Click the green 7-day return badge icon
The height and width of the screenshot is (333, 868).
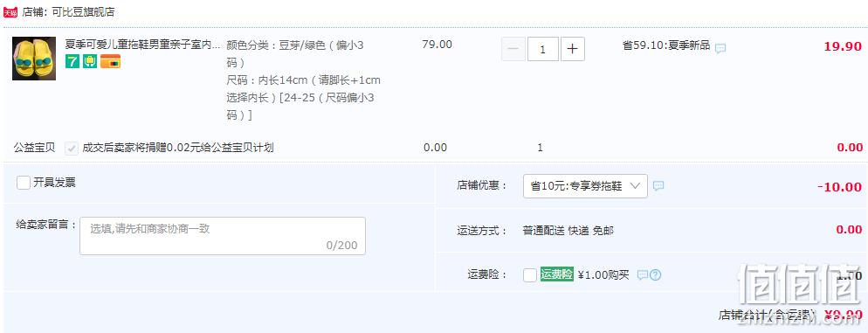[x=72, y=61]
